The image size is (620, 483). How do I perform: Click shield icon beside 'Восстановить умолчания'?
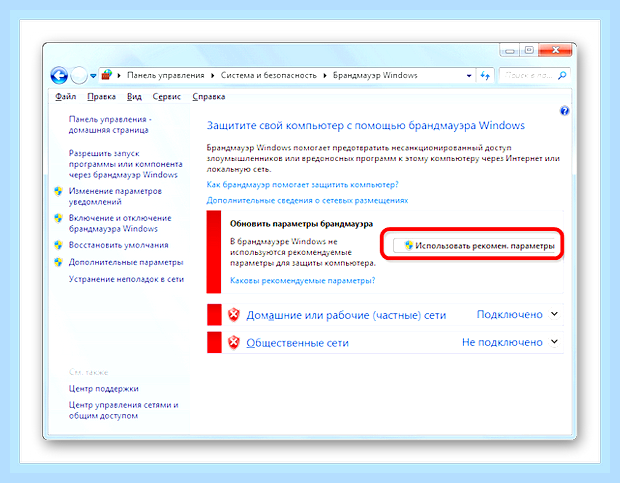click(x=59, y=245)
